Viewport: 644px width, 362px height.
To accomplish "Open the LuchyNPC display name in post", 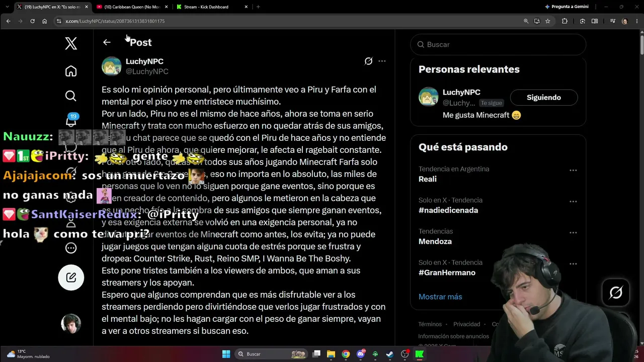I will (144, 61).
